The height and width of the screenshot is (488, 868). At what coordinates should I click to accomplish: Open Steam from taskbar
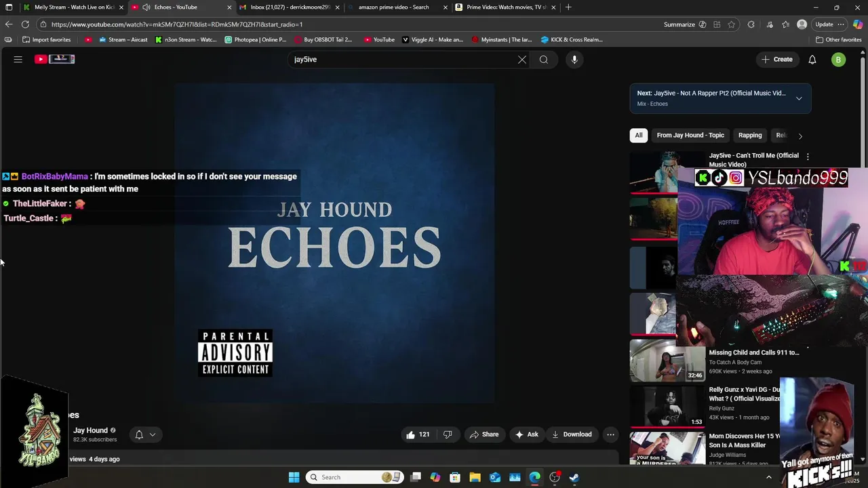574,477
